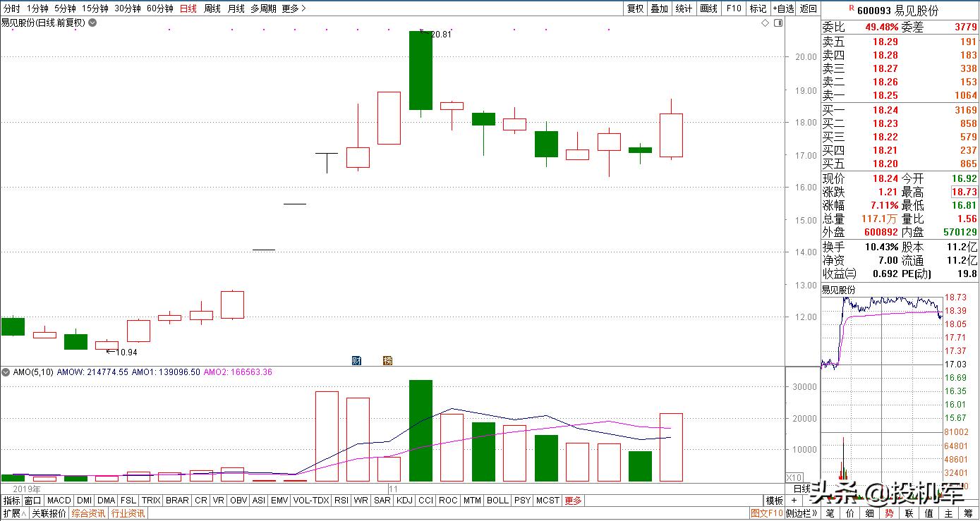Screen dimensions: 980x521
Task: Click the diamond icon atop the chart
Action: (x=765, y=23)
